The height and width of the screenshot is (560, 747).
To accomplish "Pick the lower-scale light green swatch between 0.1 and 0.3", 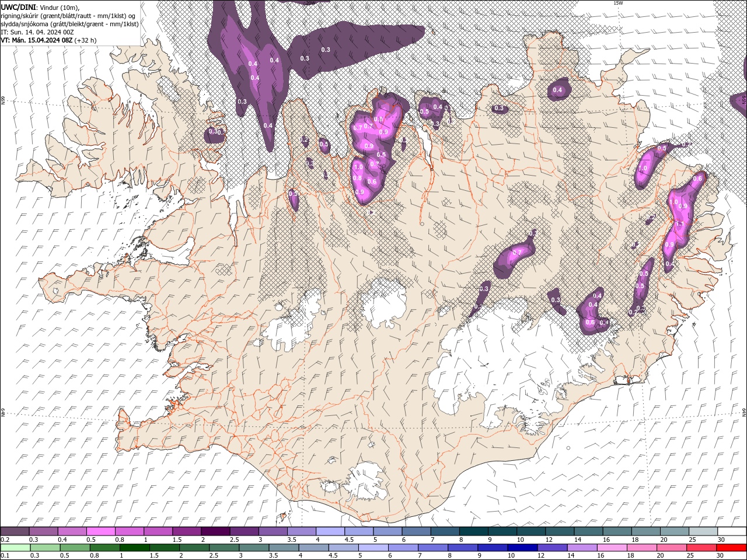I will point(15,547).
